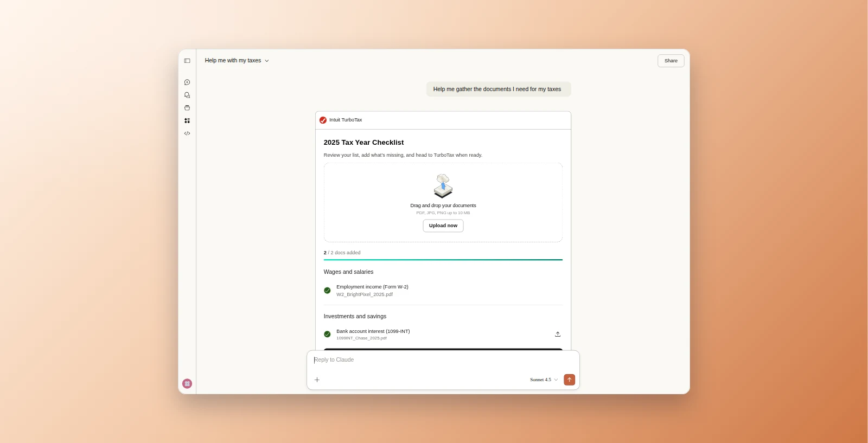
Task: Click Bank account interest (1099-INT) label
Action: 373,331
